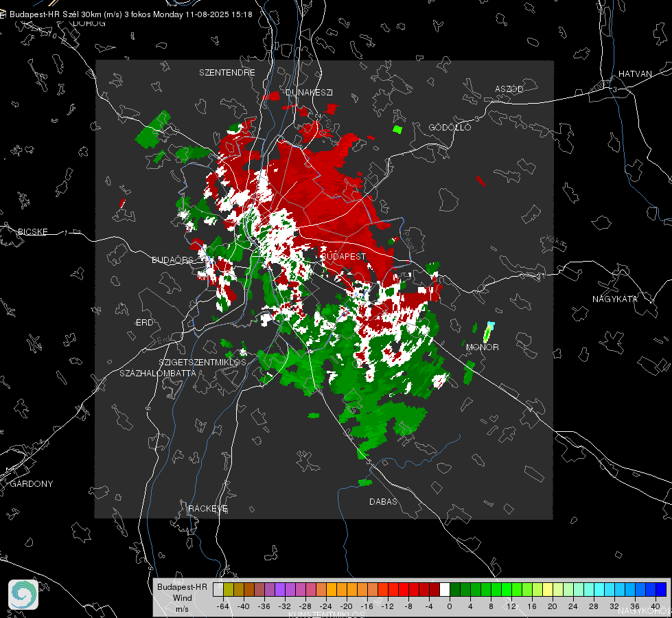The height and width of the screenshot is (618, 672).
Task: Select the SZENTENDRE city label
Action: [x=227, y=73]
